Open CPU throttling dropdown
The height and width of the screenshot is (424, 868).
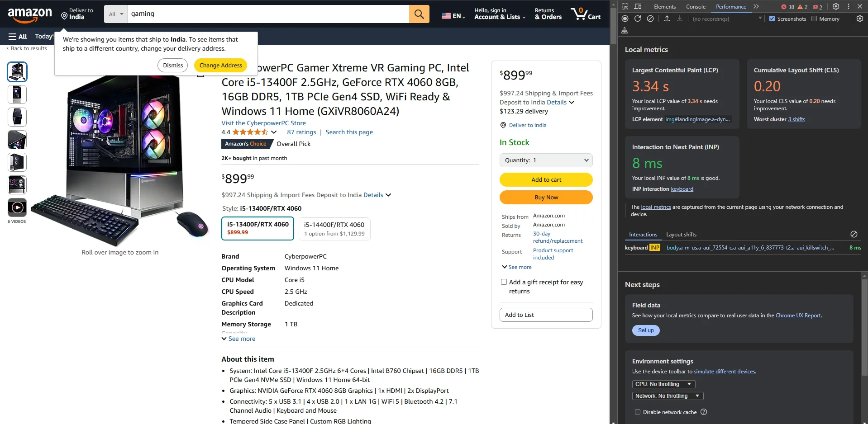tap(663, 384)
